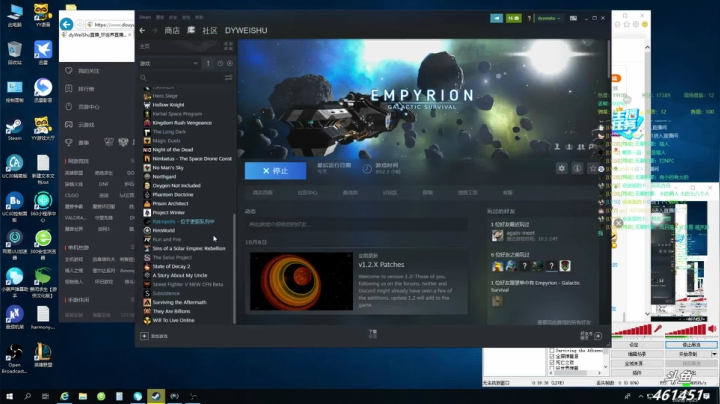The height and width of the screenshot is (404, 720).
Task: Open the 库 library tab
Action: point(191,30)
